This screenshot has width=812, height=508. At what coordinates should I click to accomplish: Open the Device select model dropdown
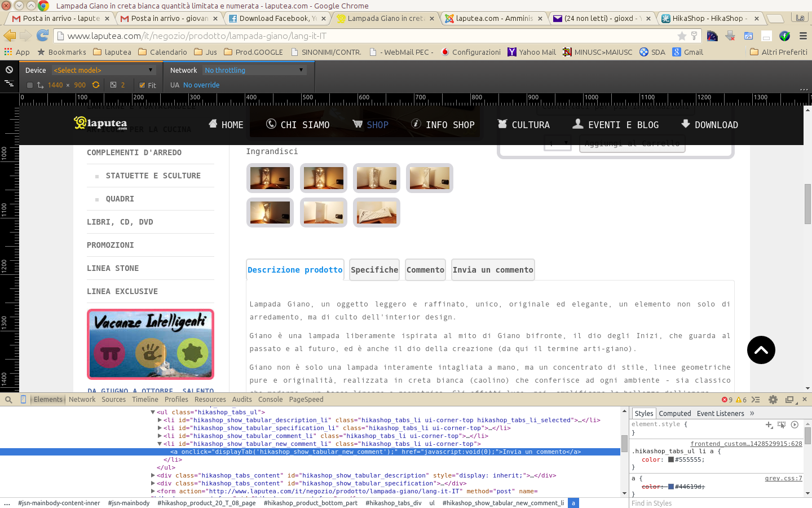tap(103, 70)
